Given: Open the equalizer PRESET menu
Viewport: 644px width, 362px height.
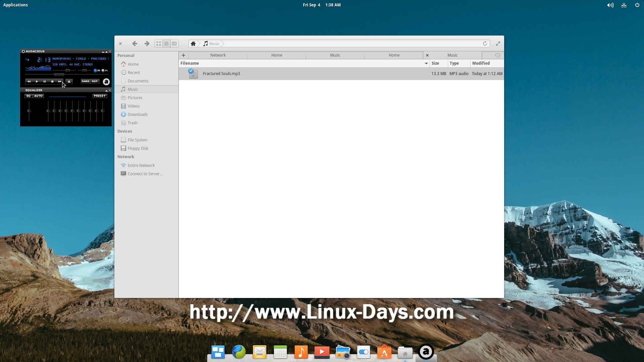Looking at the screenshot, I should [x=100, y=96].
